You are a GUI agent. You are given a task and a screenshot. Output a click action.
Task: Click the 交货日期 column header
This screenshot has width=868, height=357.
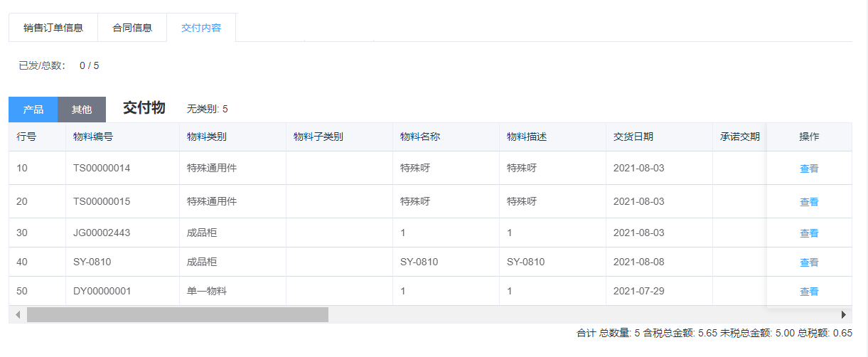pos(633,137)
